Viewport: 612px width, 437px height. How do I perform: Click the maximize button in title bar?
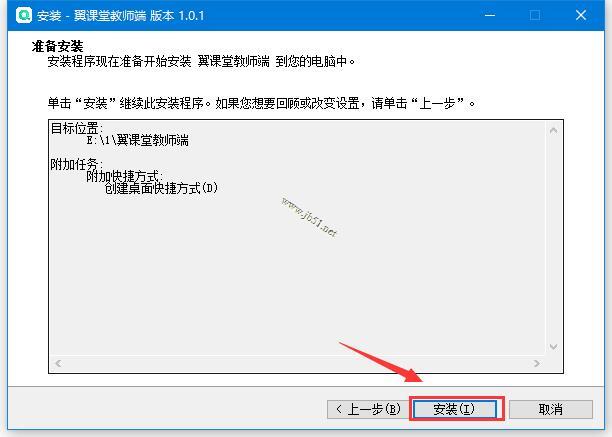pos(535,15)
